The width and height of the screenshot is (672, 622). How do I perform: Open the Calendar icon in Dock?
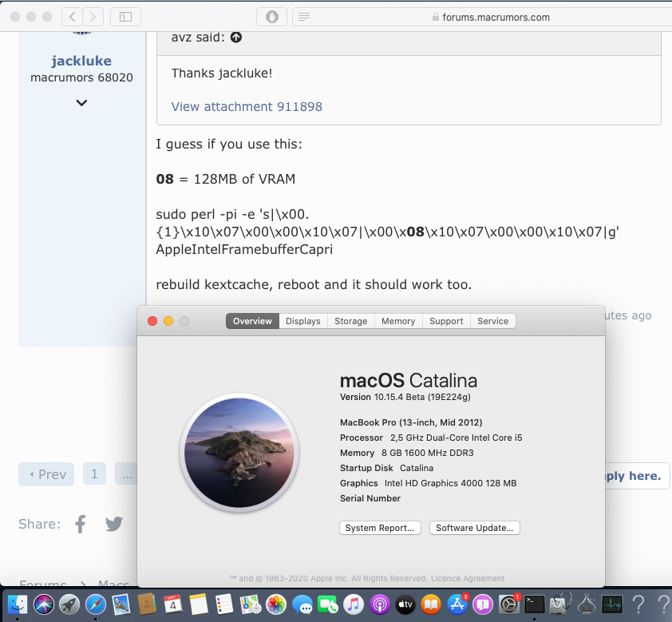172,604
